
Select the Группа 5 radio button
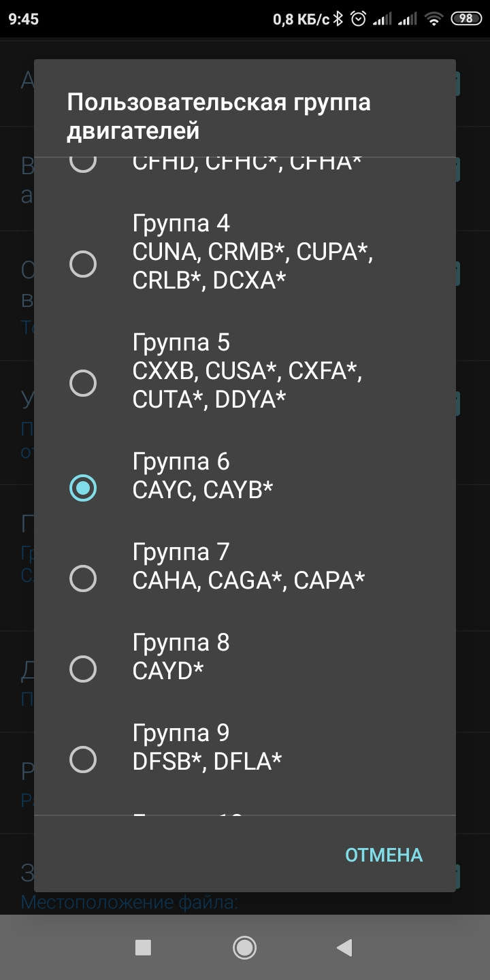(83, 383)
